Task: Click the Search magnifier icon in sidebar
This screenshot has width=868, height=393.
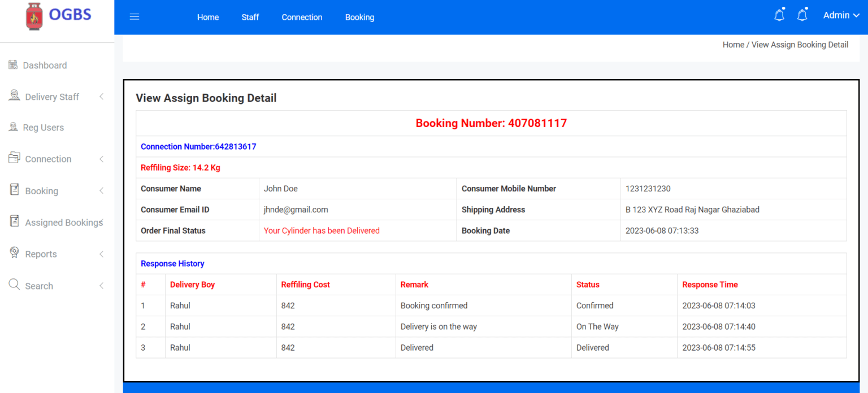Action: pos(14,285)
